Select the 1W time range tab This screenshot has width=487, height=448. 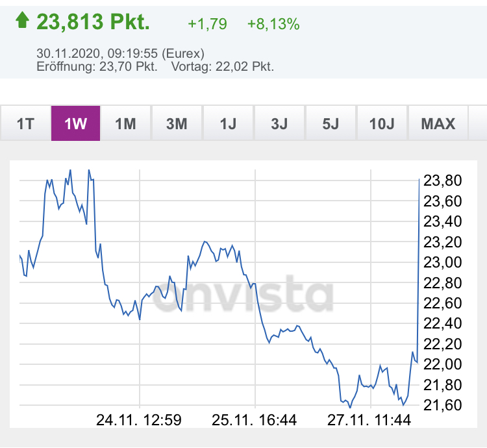pos(75,123)
